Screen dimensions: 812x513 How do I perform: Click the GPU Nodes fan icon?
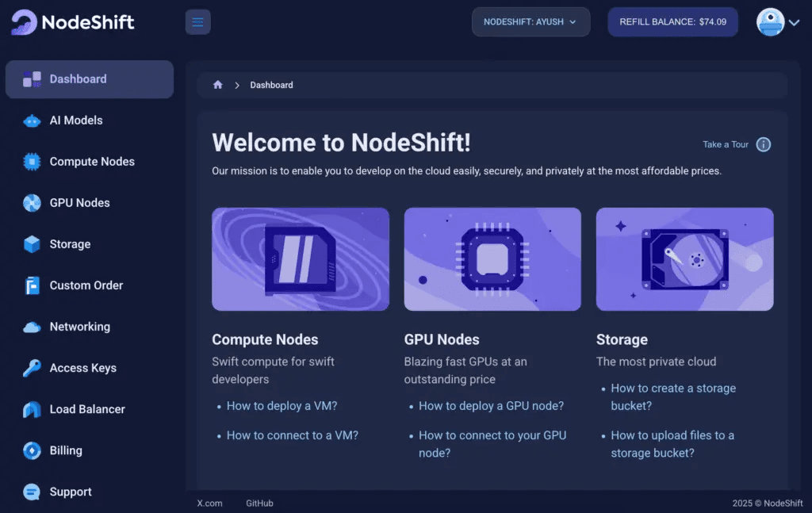pos(32,203)
